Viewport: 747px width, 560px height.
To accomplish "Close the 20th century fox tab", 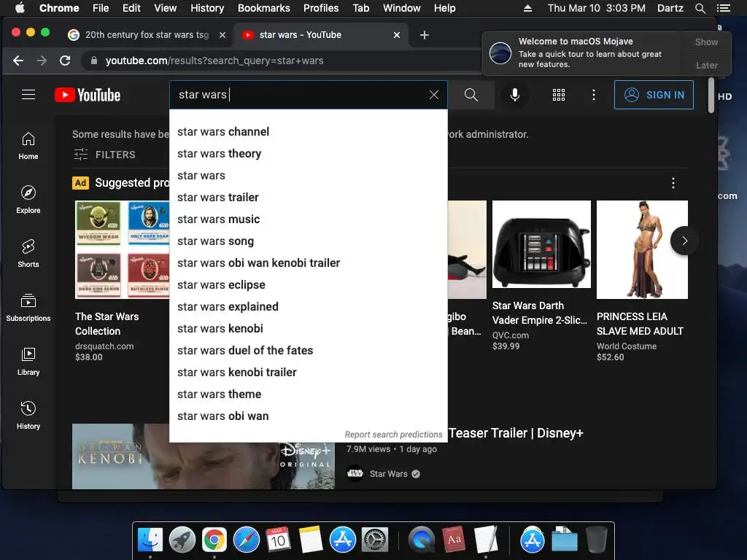I will click(x=222, y=35).
